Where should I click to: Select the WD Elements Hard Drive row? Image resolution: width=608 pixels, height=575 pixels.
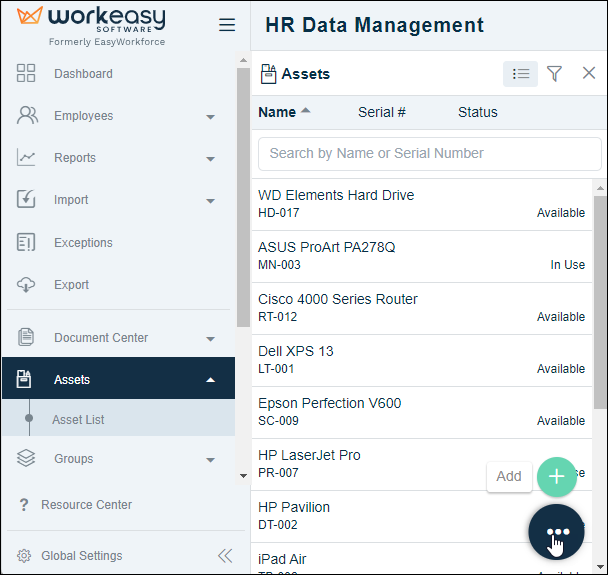pyautogui.click(x=421, y=204)
